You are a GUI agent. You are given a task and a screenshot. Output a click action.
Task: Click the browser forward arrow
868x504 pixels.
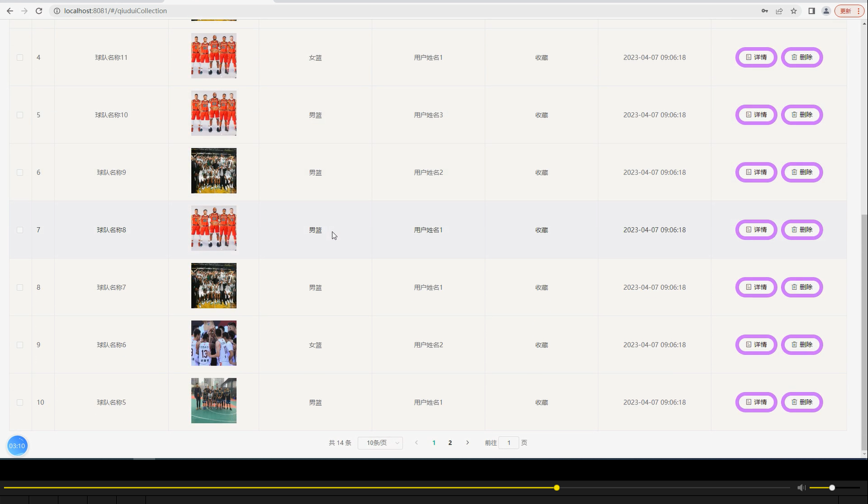click(24, 11)
